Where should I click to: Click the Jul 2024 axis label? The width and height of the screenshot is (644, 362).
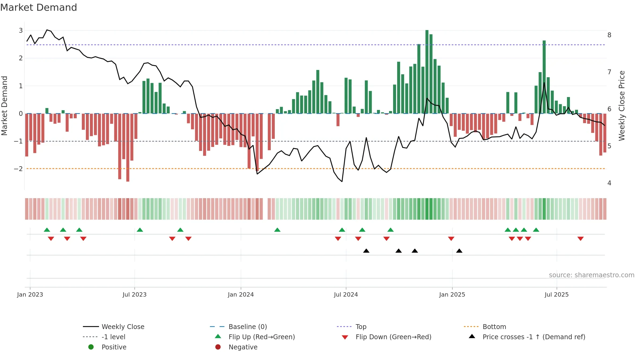pyautogui.click(x=346, y=295)
